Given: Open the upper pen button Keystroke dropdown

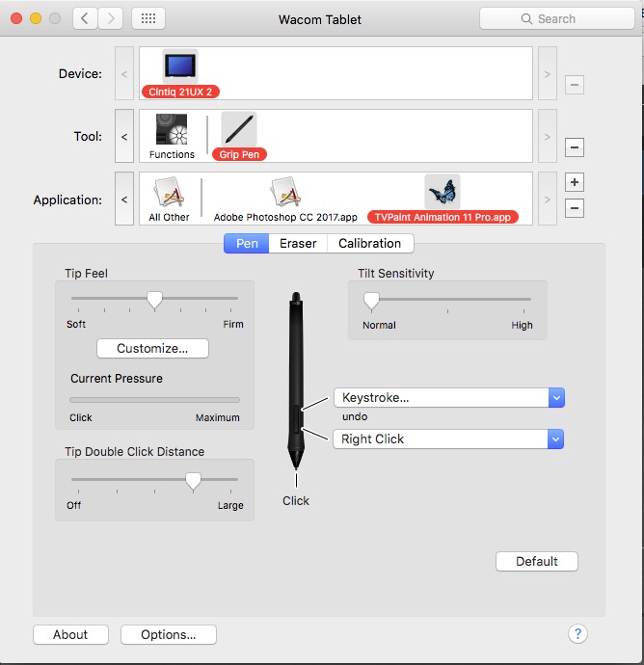Looking at the screenshot, I should pyautogui.click(x=449, y=398).
